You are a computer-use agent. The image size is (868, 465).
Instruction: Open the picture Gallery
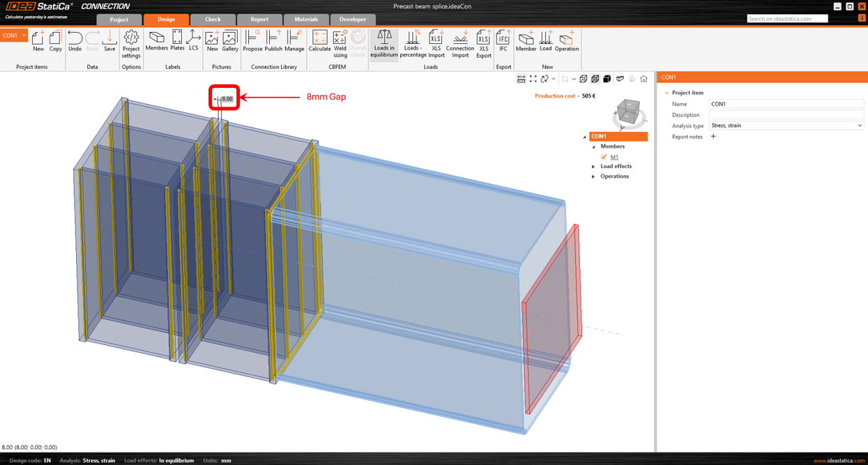click(230, 41)
